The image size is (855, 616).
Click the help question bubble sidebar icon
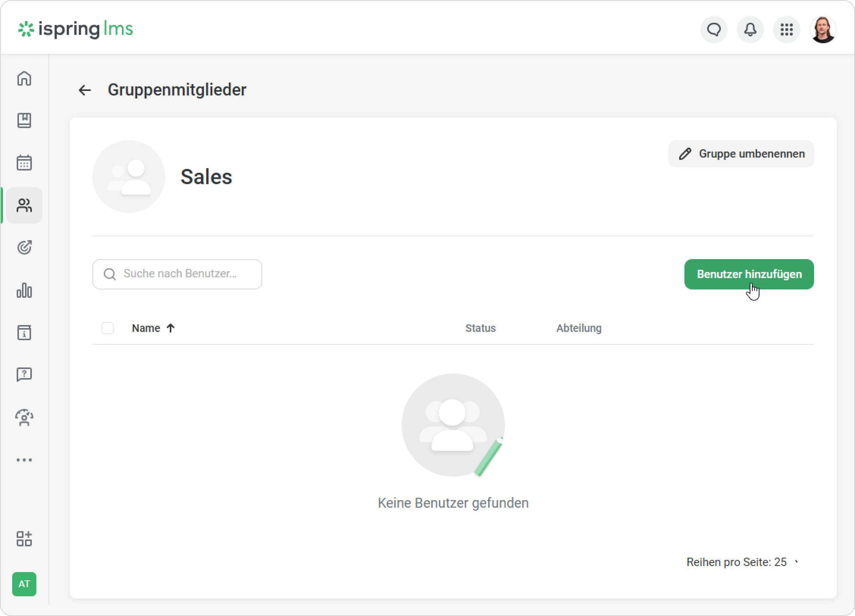[24, 375]
